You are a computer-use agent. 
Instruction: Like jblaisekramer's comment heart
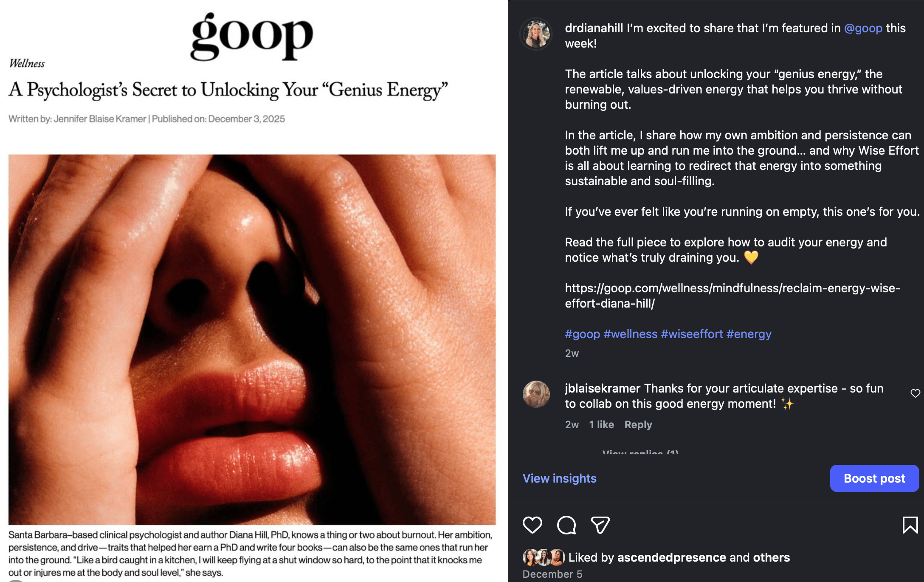[x=915, y=393]
